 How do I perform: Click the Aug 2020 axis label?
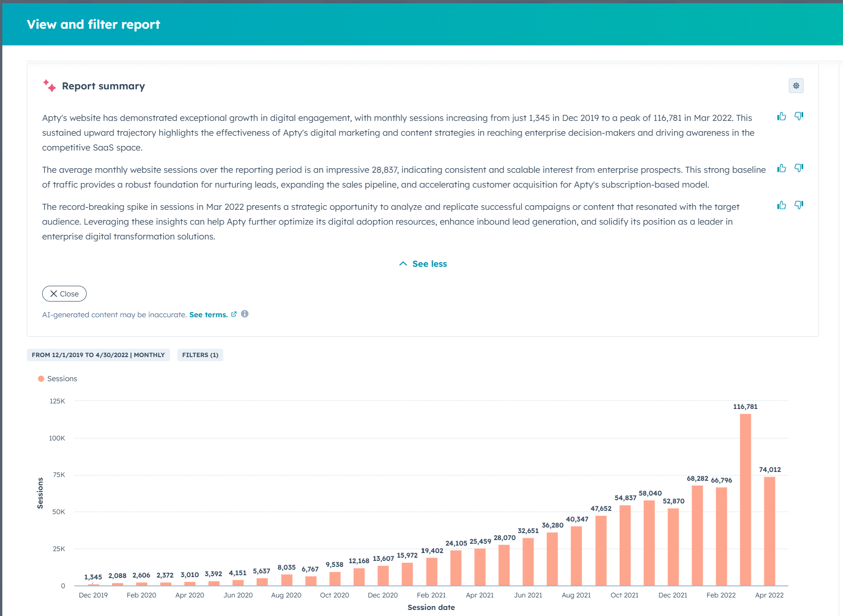pyautogui.click(x=286, y=595)
